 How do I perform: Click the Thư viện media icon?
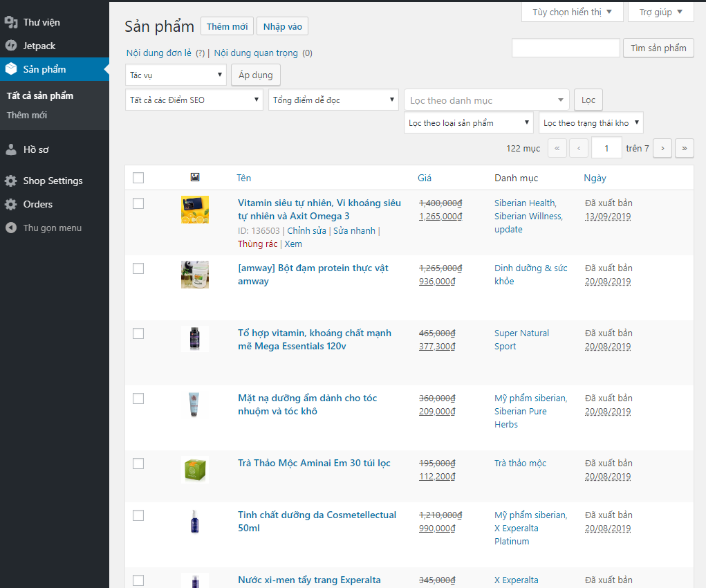pos(10,22)
